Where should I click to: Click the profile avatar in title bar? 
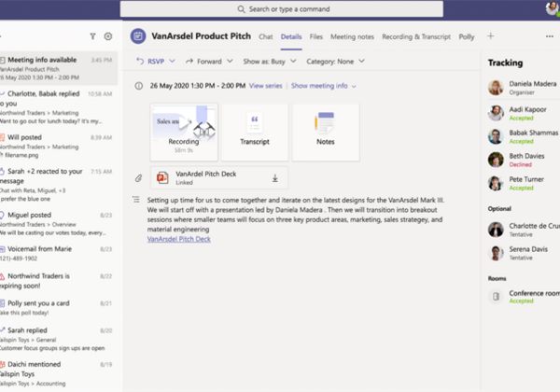(553, 8)
